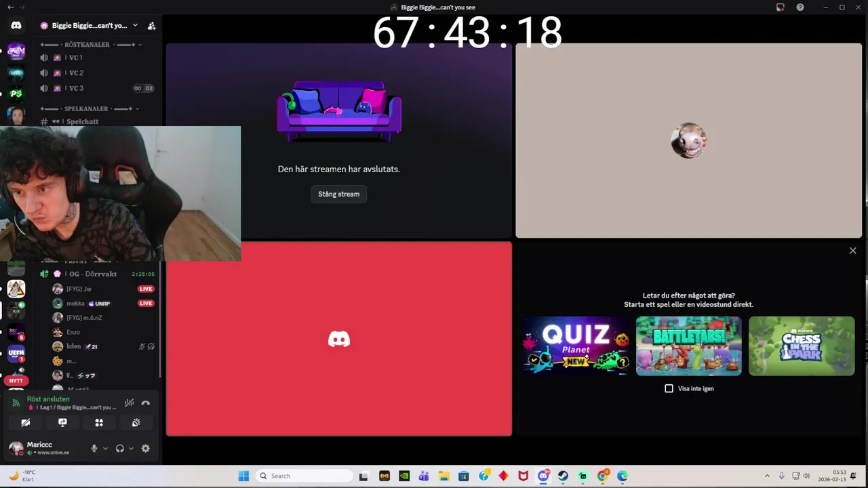868x488 pixels.
Task: Select the red Discord logo participant tile
Action: [339, 339]
